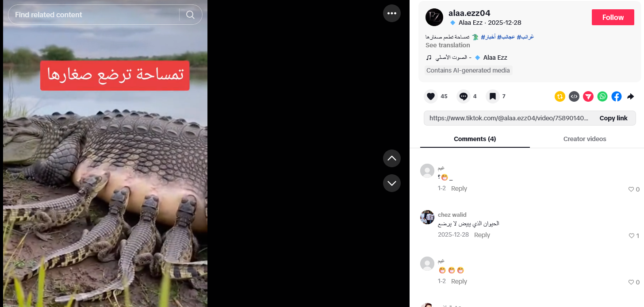Reply to chez walid's comment
Image resolution: width=644 pixels, height=307 pixels.
[x=482, y=235]
